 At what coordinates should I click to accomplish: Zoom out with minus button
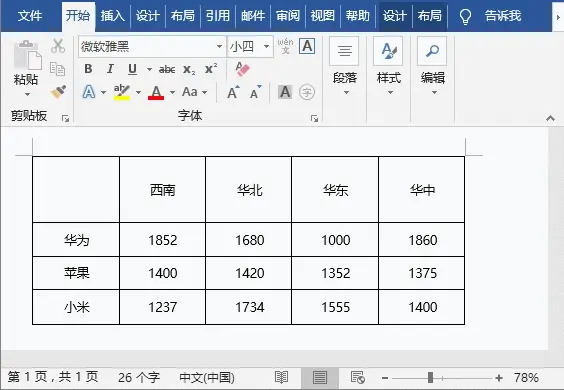385,378
